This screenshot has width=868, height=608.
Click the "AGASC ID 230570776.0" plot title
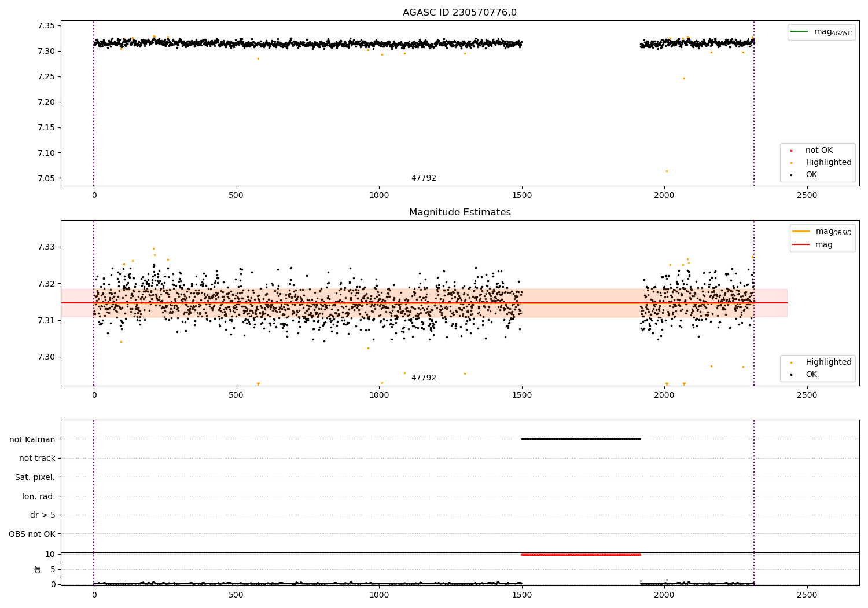459,12
